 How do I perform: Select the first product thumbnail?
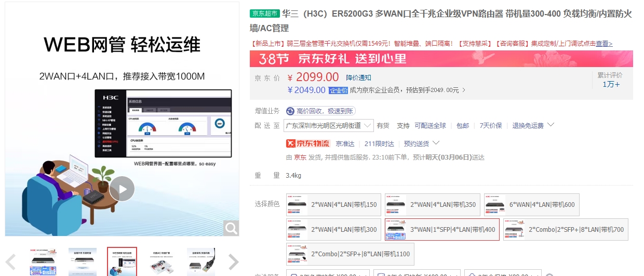43,261
